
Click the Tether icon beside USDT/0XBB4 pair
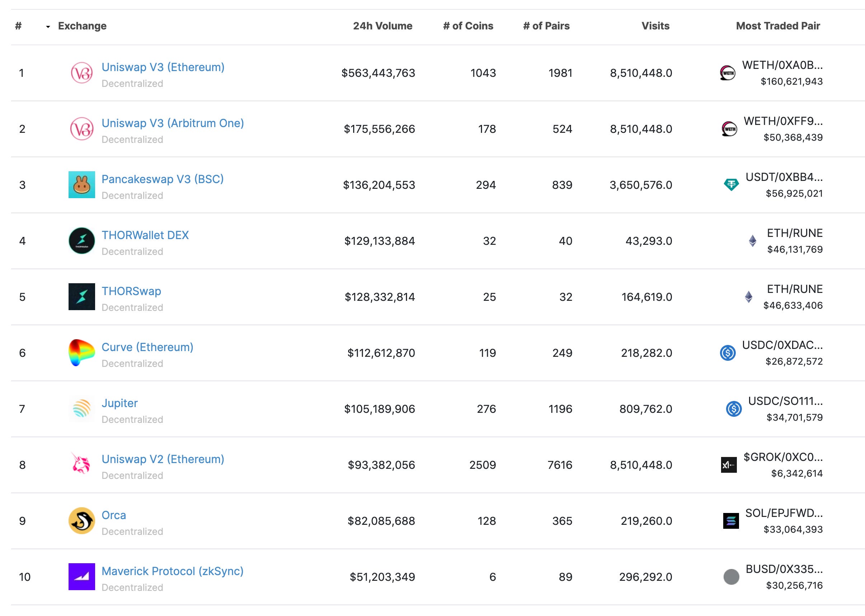tap(731, 185)
